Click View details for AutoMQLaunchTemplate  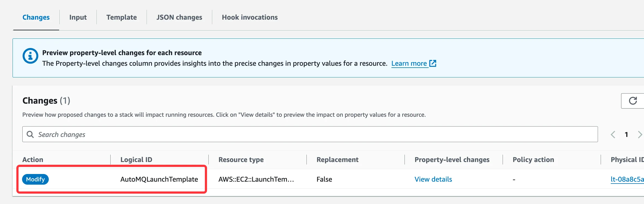pos(433,179)
